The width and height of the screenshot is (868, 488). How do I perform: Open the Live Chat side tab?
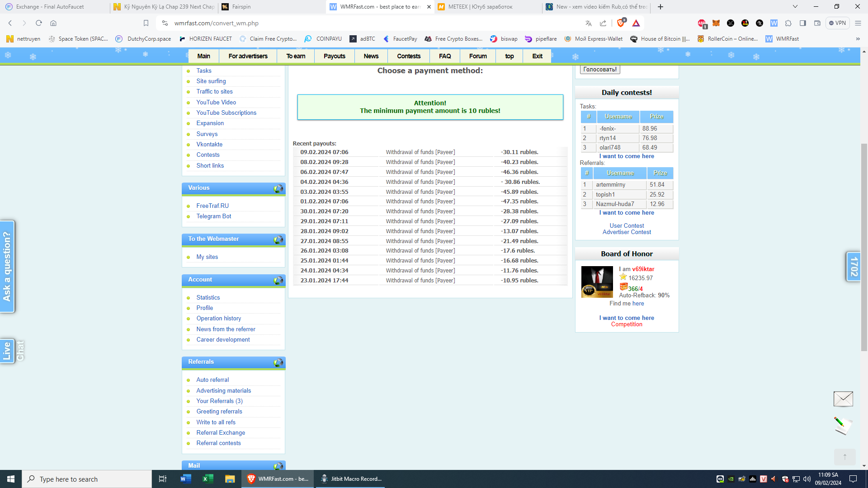pos(7,351)
